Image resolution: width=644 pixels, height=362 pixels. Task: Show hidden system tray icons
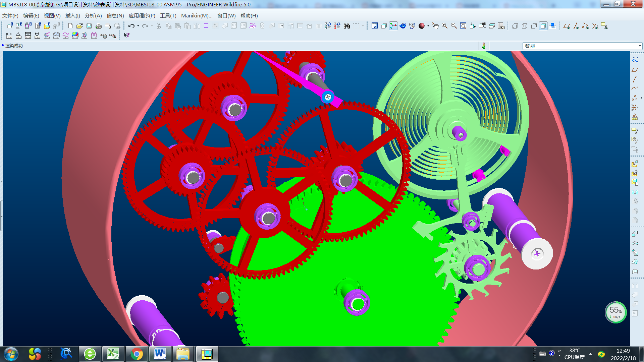coord(590,354)
